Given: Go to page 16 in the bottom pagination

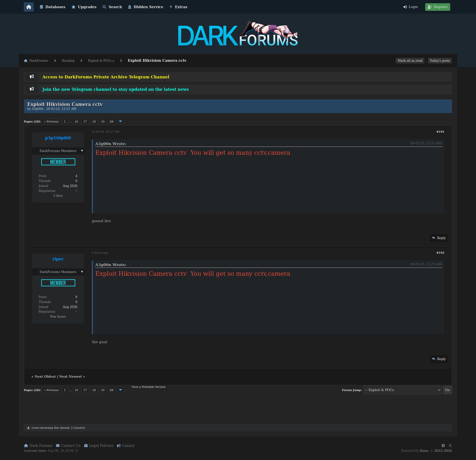Looking at the screenshot, I should tap(76, 390).
